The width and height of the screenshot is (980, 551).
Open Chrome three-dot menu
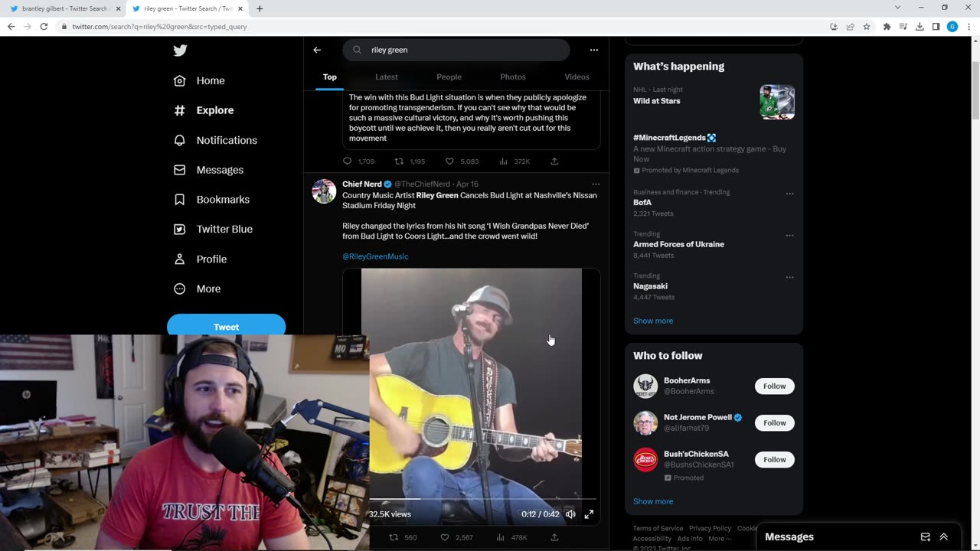(x=969, y=26)
